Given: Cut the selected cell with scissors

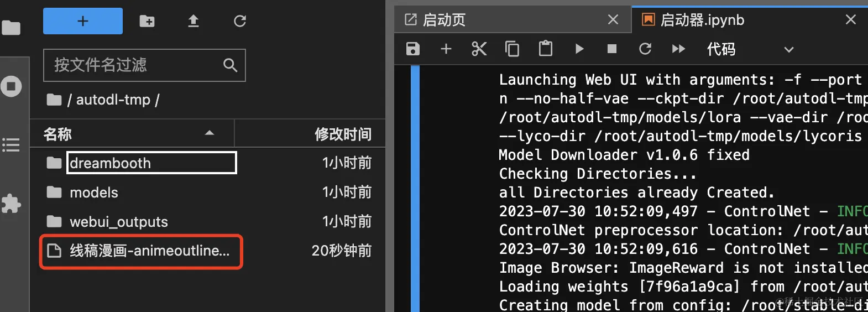Looking at the screenshot, I should (479, 49).
